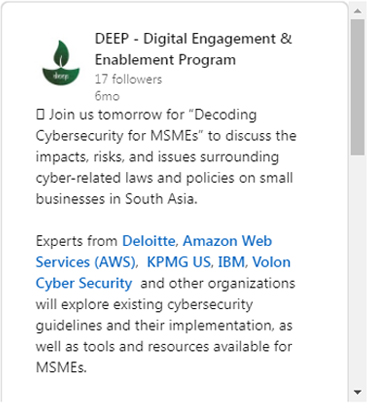Click the 17 followers count
The width and height of the screenshot is (368, 411).
tap(128, 79)
